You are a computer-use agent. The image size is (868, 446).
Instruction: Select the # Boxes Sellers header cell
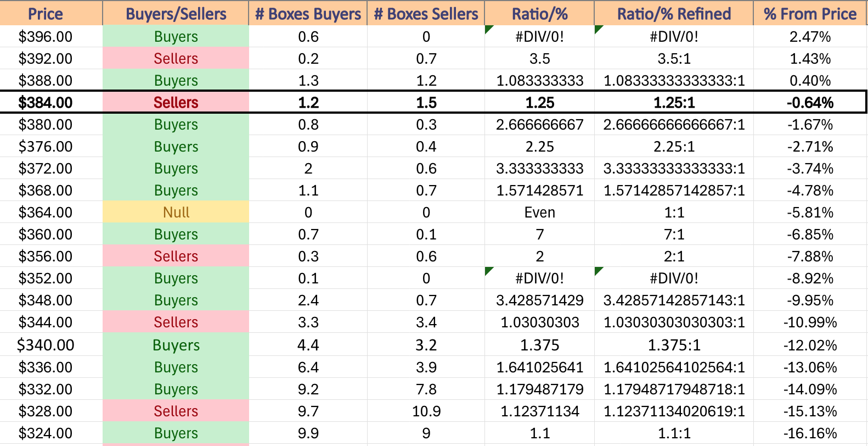click(426, 13)
